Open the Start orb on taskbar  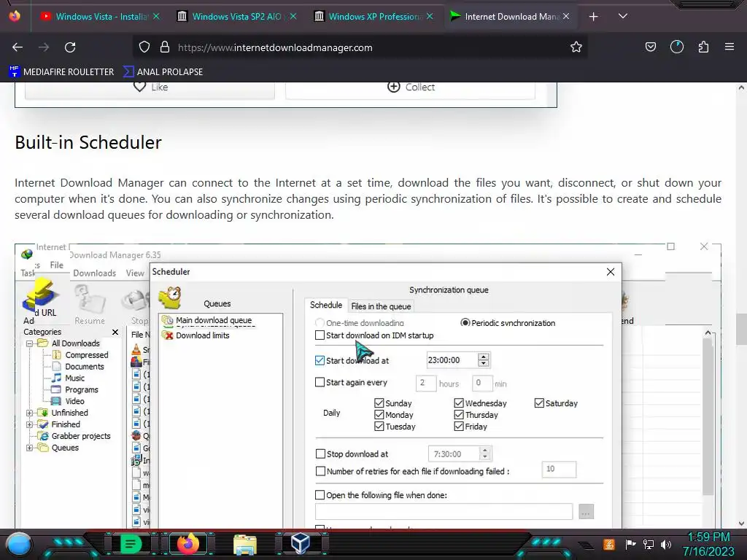pyautogui.click(x=19, y=544)
